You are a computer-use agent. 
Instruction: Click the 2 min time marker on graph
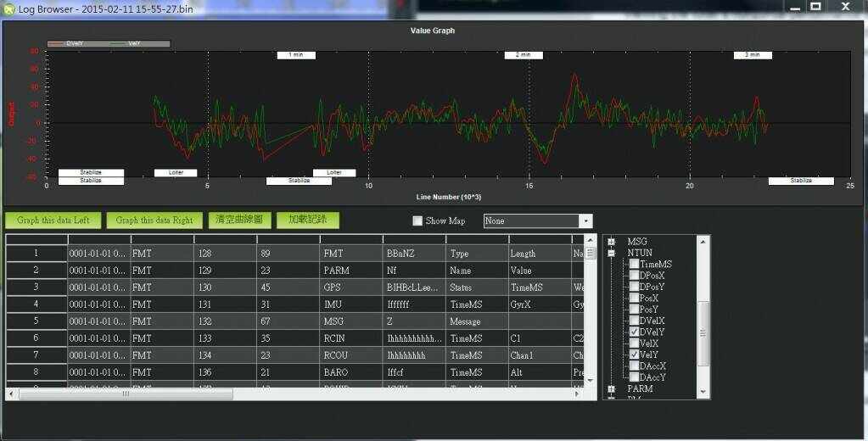tap(524, 54)
